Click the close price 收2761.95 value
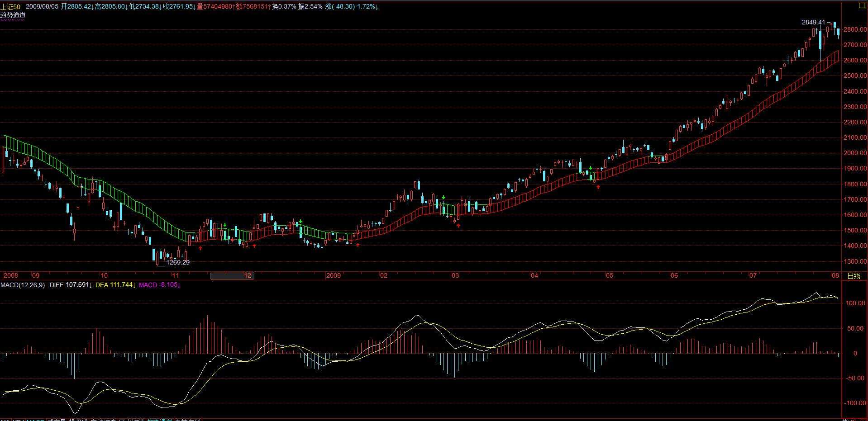This screenshot has height=421, width=868. [179, 7]
